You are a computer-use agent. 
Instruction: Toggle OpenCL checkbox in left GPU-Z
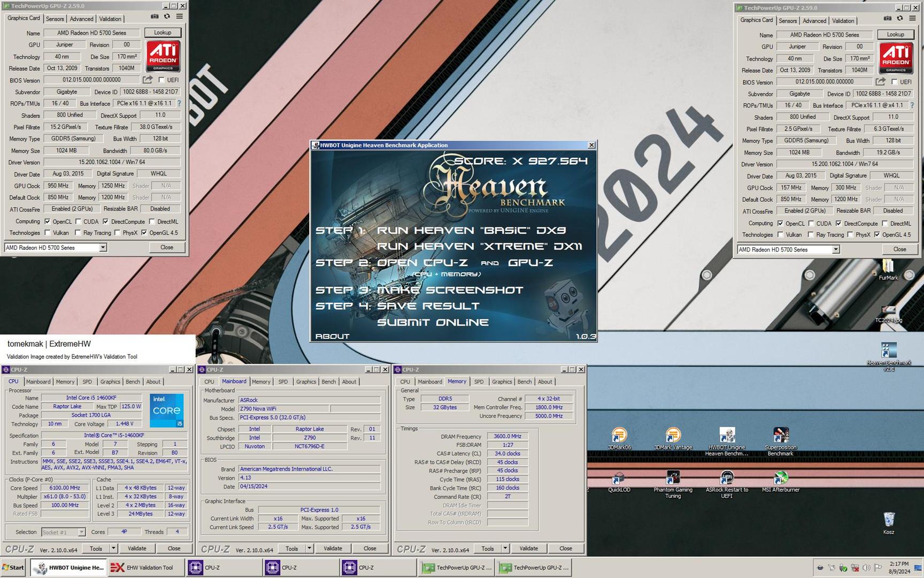[x=48, y=222]
